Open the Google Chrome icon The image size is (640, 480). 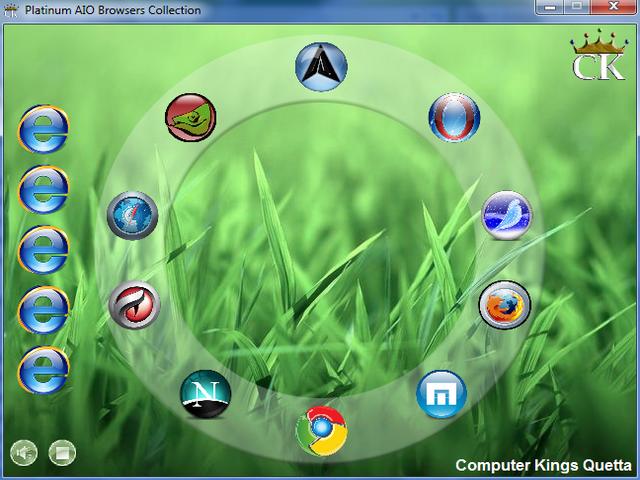(x=322, y=431)
